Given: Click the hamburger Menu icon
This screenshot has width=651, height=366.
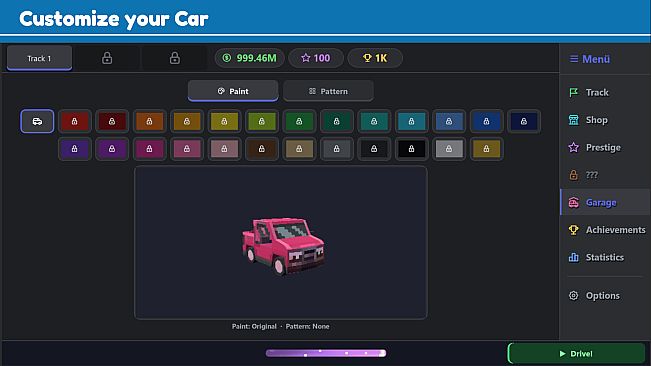Looking at the screenshot, I should 574,59.
